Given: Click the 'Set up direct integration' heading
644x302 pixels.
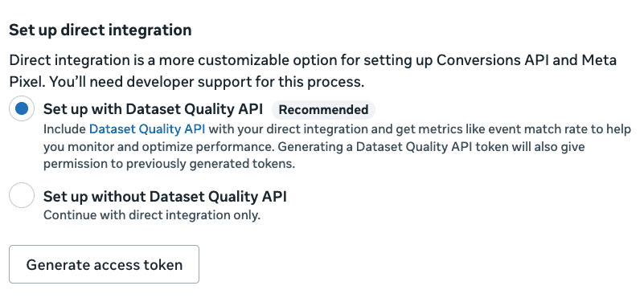Looking at the screenshot, I should (x=100, y=31).
